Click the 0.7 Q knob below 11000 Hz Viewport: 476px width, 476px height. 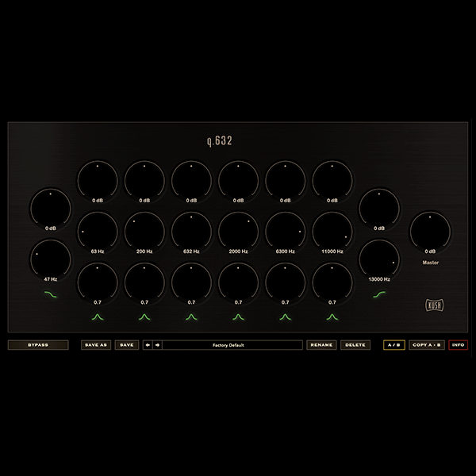[332, 283]
